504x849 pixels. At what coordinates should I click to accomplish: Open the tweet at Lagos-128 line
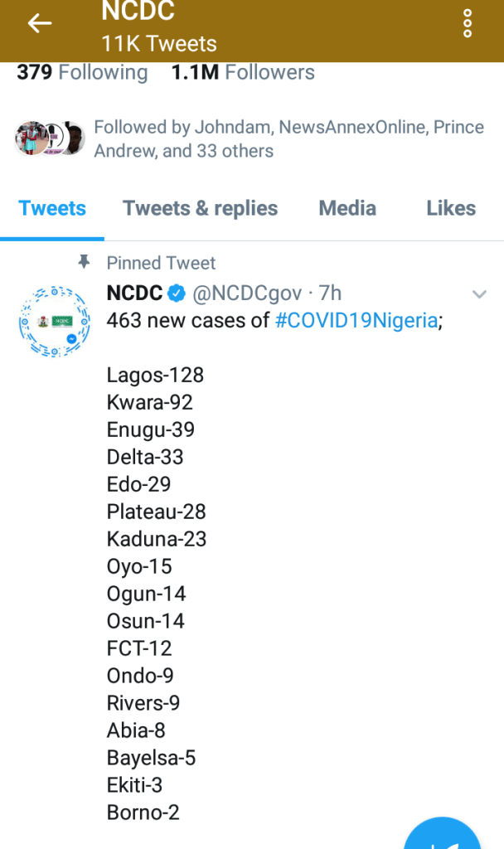click(155, 375)
